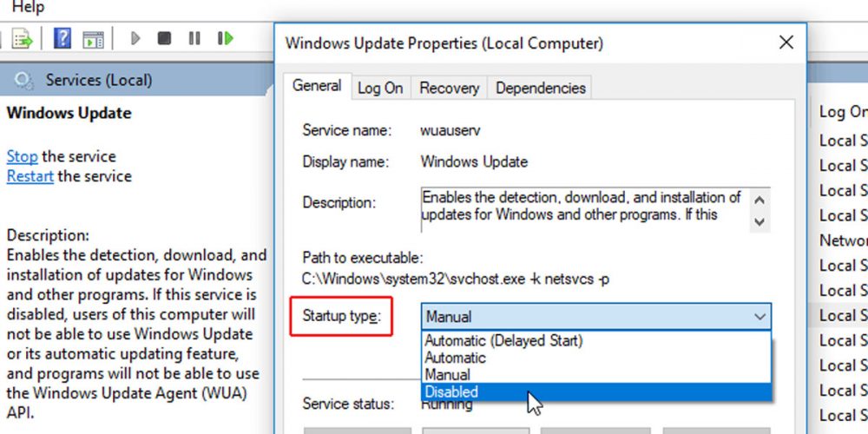Click the Stop the service link
The image size is (868, 434).
(x=22, y=157)
